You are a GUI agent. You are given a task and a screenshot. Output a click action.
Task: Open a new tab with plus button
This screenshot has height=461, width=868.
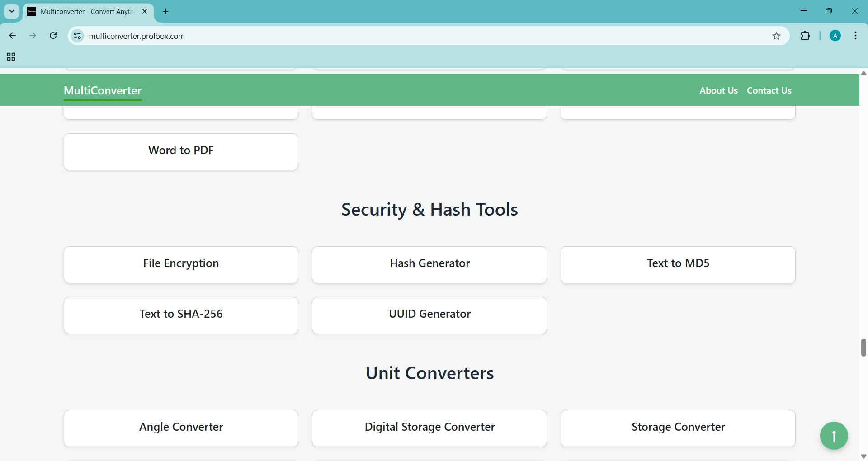[165, 11]
